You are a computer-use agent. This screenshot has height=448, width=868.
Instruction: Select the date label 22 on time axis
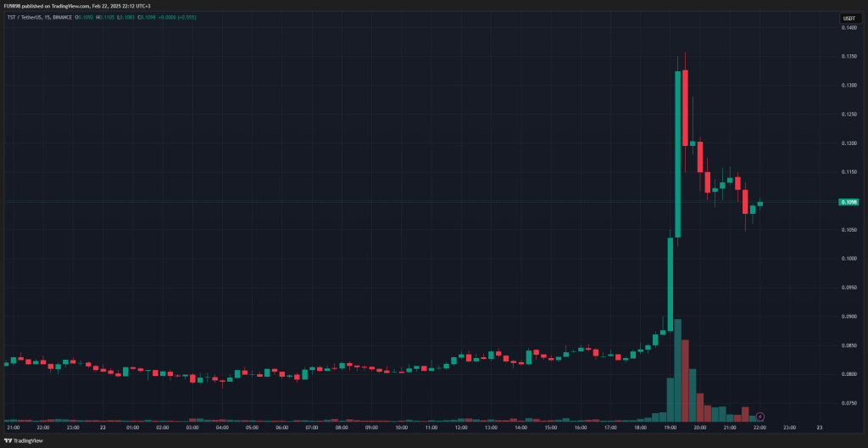(103, 428)
